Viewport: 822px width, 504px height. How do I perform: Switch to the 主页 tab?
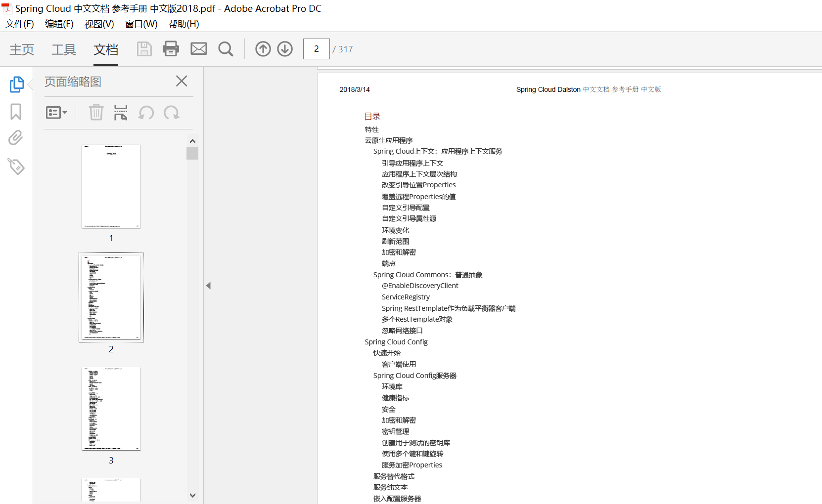click(22, 49)
